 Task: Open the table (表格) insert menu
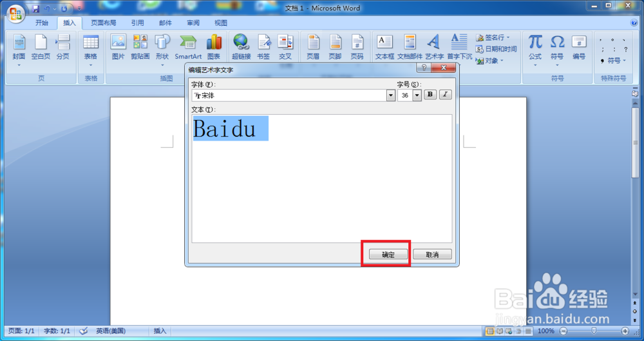tap(91, 50)
